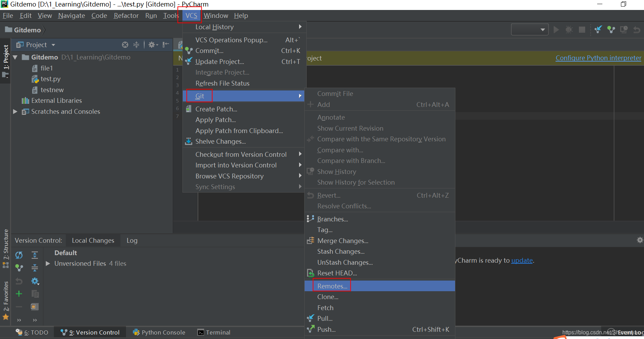Choose Pull... from the Git submenu

[380, 318]
